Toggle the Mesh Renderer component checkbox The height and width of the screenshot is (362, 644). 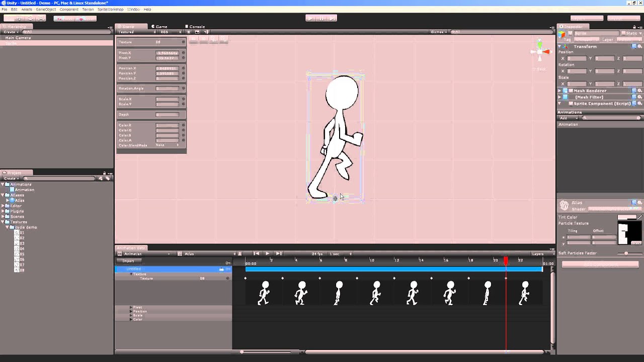pos(570,90)
